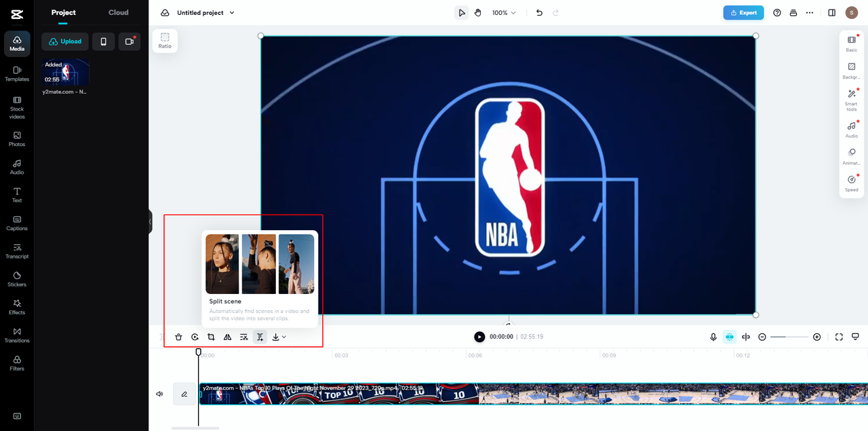
Task: Zoom out the timeline with minus
Action: pos(762,337)
